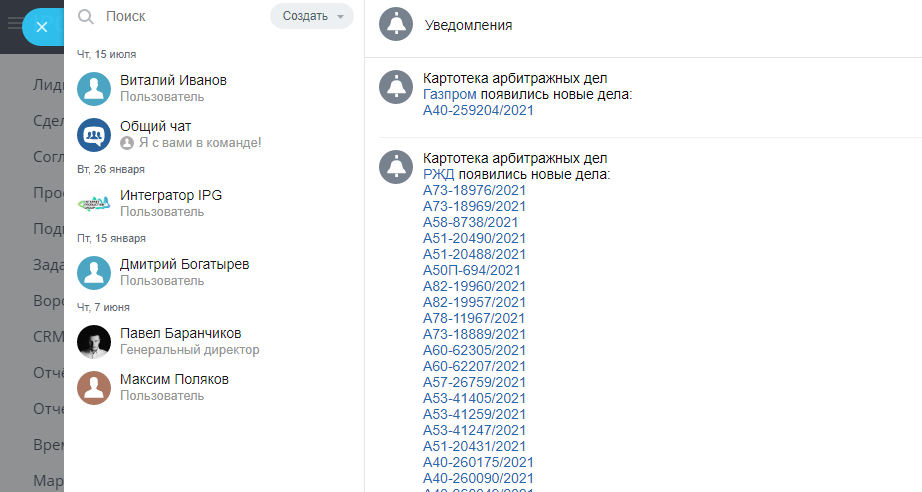Open the РЖД company link
This screenshot has width=922, height=492.
[x=439, y=175]
